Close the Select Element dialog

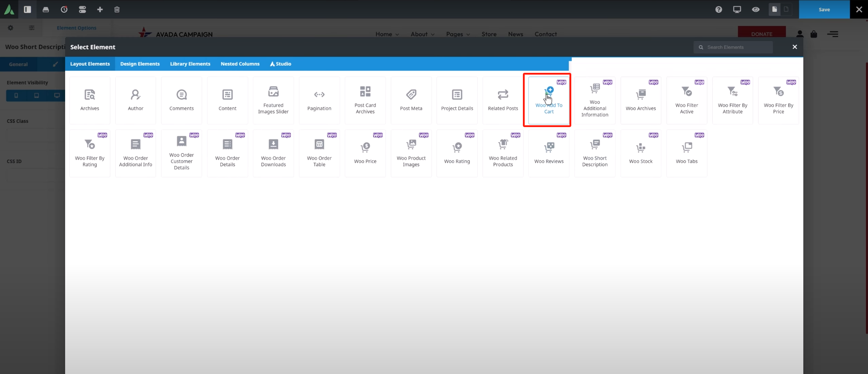point(794,47)
